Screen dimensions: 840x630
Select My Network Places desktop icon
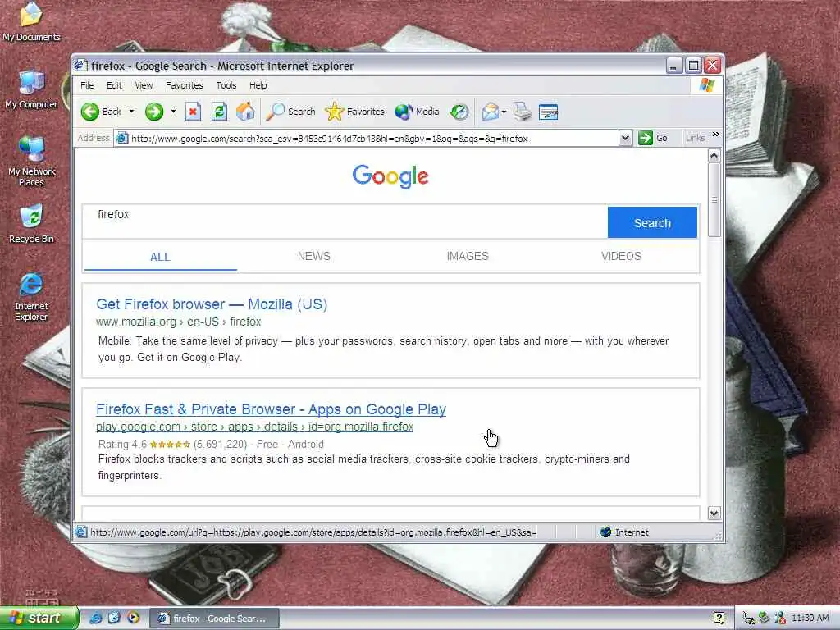coord(31,162)
